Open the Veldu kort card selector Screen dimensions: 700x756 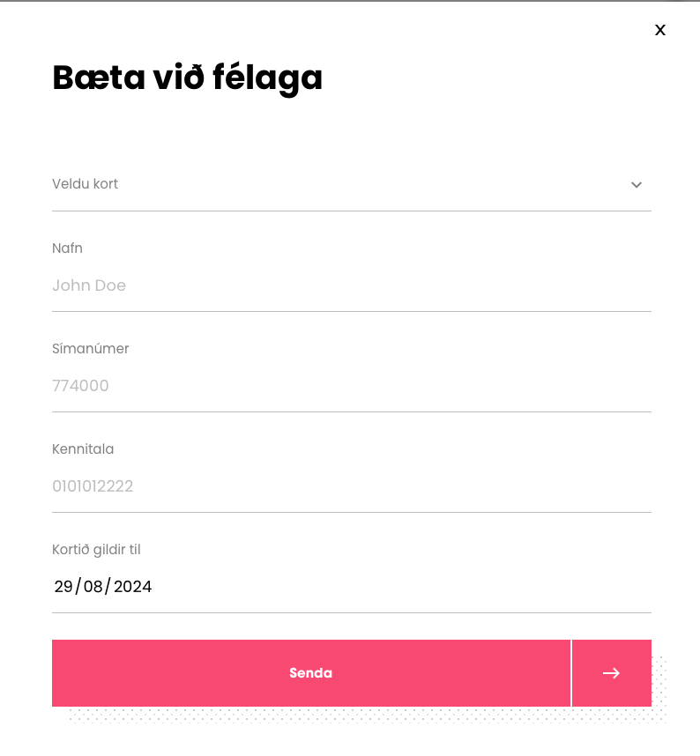pos(352,184)
